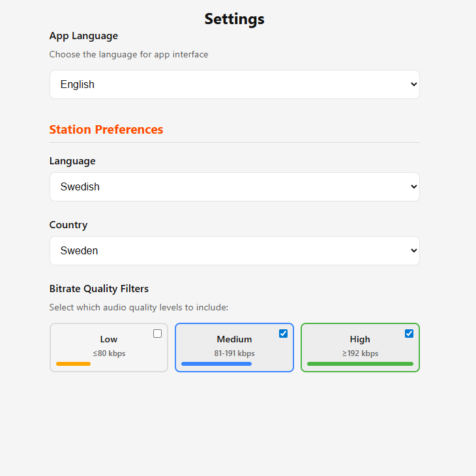Click the Settings page title
Screen dimensions: 476x476
pyautogui.click(x=234, y=19)
